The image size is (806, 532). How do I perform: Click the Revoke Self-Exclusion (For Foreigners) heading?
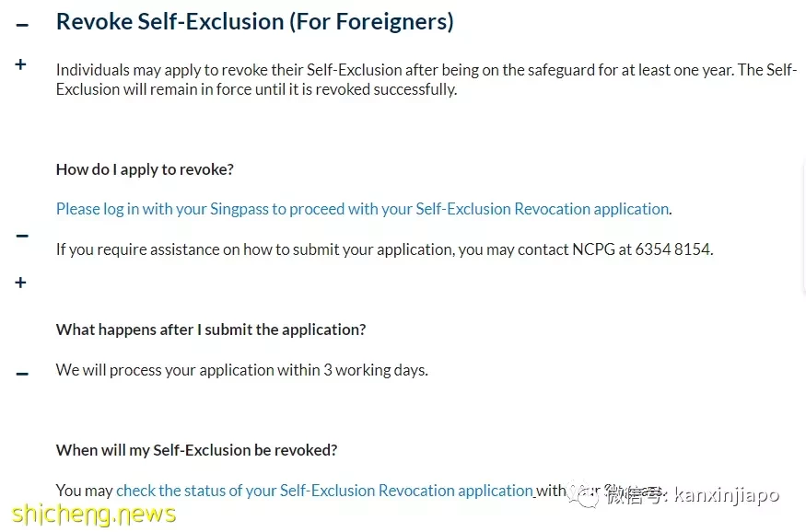point(255,22)
